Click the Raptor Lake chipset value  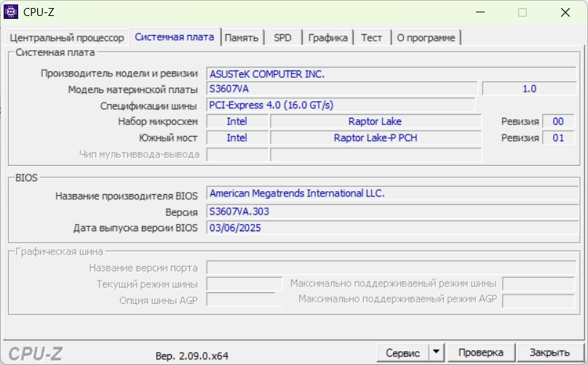click(x=376, y=121)
